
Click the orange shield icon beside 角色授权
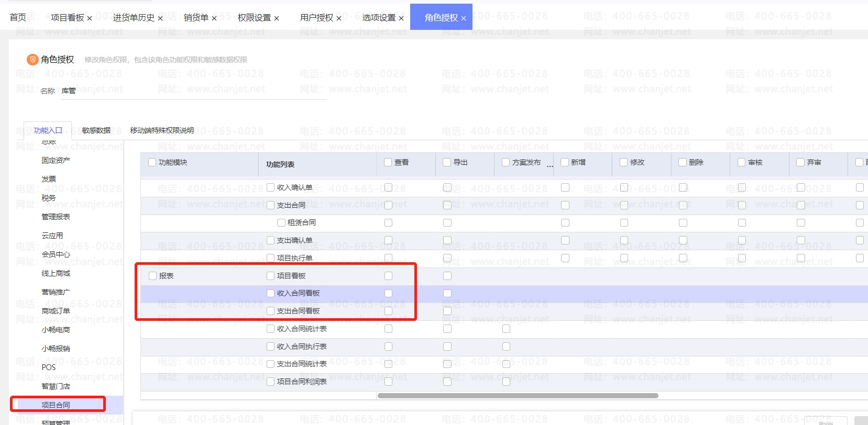pos(32,60)
